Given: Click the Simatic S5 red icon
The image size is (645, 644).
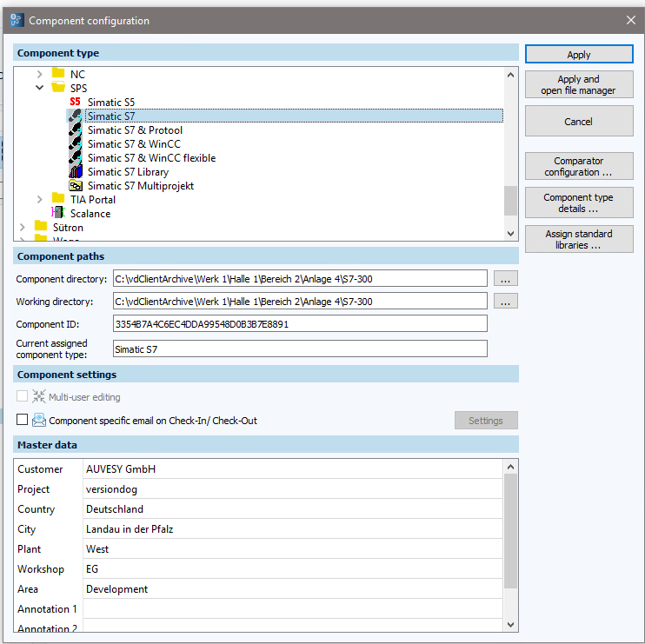Looking at the screenshot, I should [x=76, y=103].
